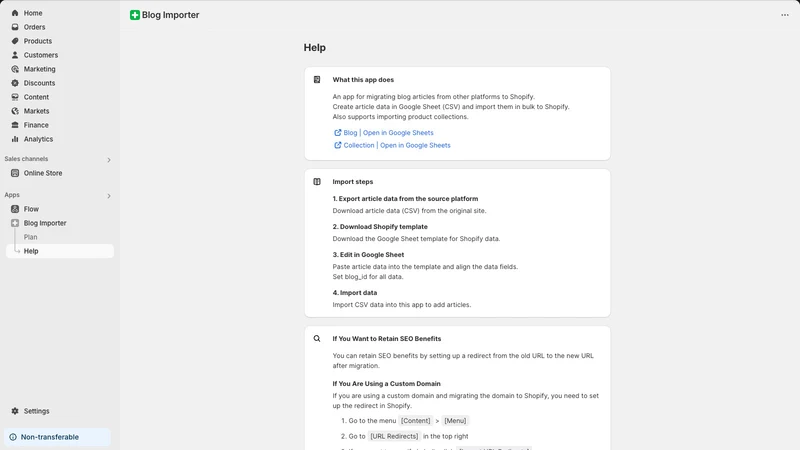The width and height of the screenshot is (800, 450).
Task: Click the Home icon in sidebar
Action: pyautogui.click(x=15, y=13)
